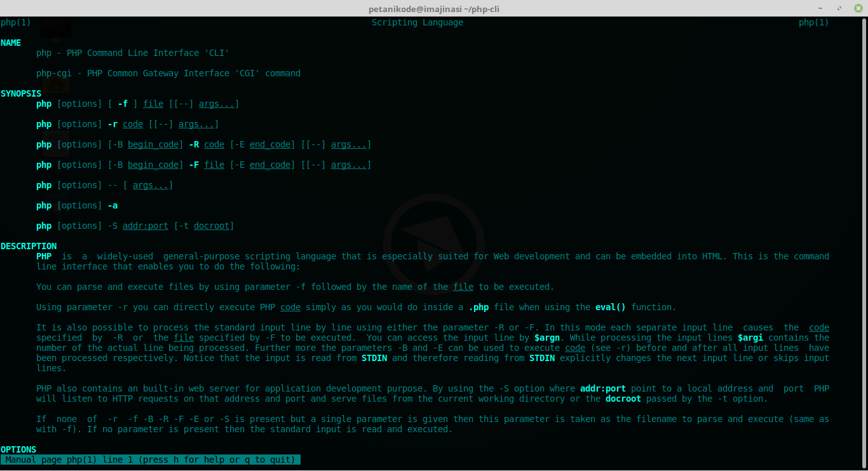Viewport: 868px width, 471px height.
Task: Click the DESCRIPTION section heading
Action: [x=29, y=246]
